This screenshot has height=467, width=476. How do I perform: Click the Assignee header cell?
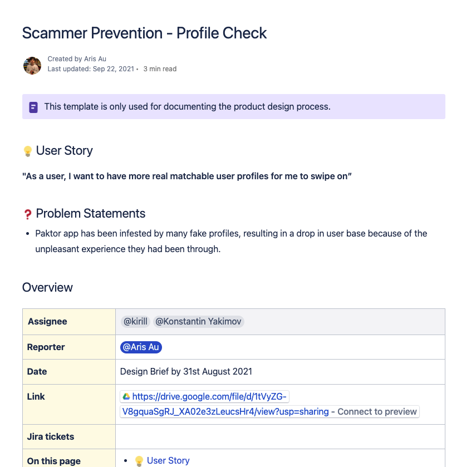tap(47, 322)
